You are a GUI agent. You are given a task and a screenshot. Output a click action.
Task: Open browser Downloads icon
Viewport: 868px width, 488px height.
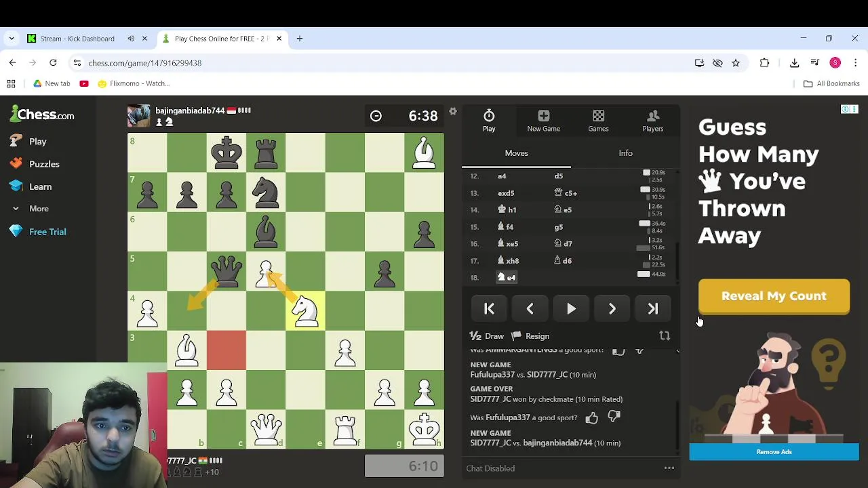[794, 63]
